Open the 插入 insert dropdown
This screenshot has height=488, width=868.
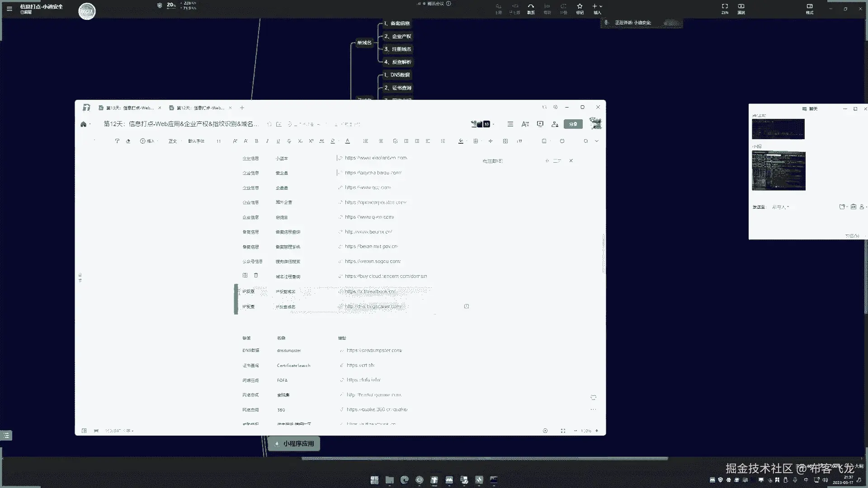[147, 141]
